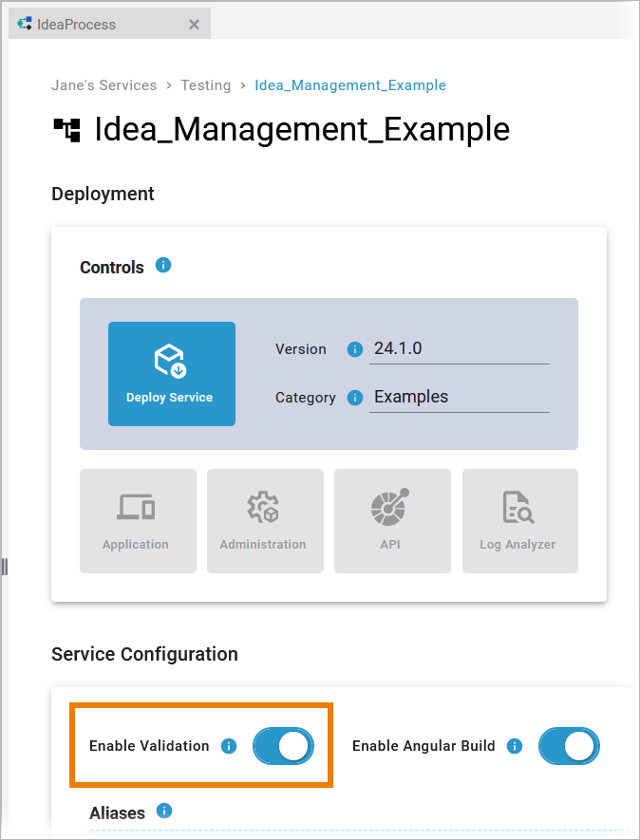Click the info icon beside Category
Screen dimensions: 640x840
(x=355, y=398)
